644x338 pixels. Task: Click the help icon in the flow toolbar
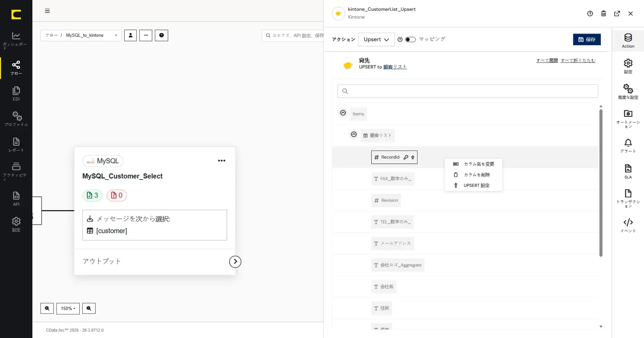coord(161,35)
